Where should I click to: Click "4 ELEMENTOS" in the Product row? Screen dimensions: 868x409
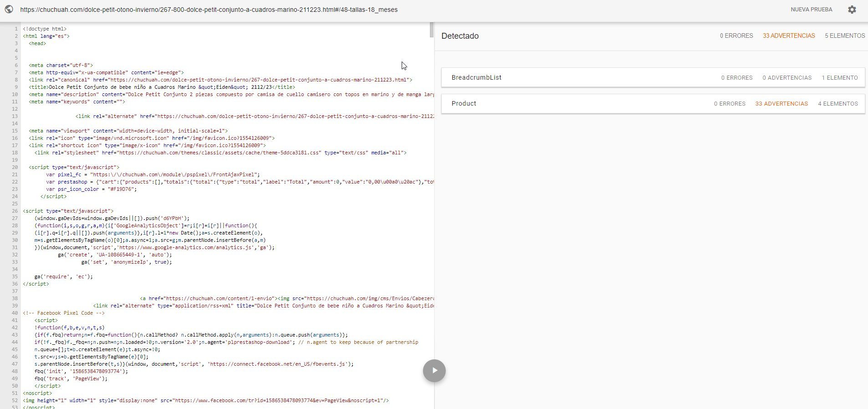point(838,104)
